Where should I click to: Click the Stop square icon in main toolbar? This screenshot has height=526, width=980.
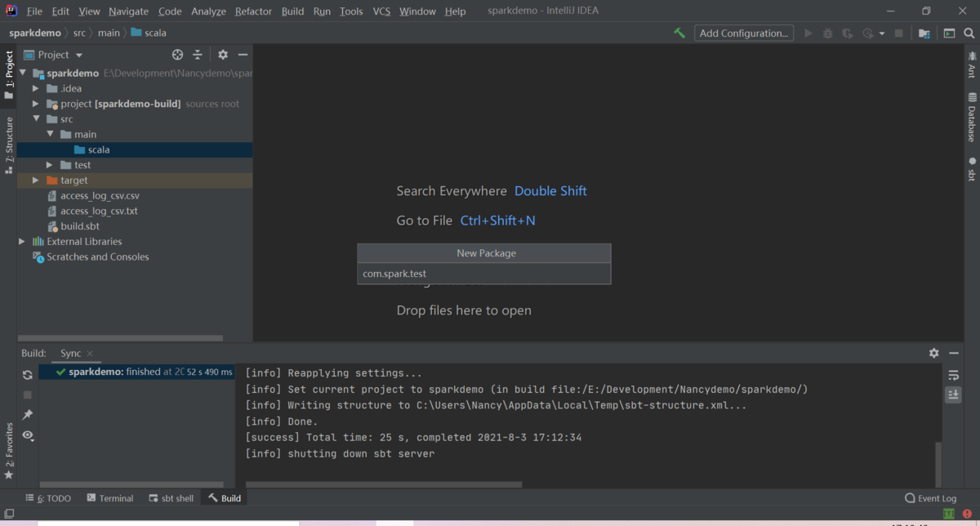point(899,33)
